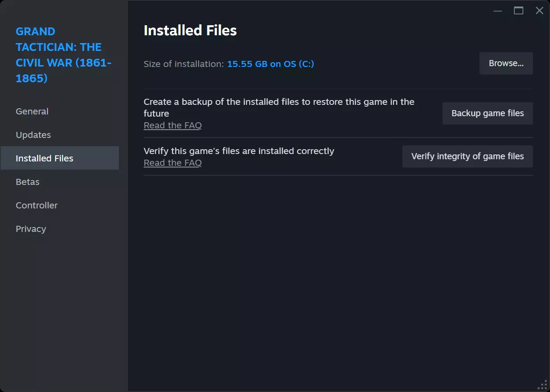Close the properties window
Screen dimensions: 550x392
coord(540,11)
